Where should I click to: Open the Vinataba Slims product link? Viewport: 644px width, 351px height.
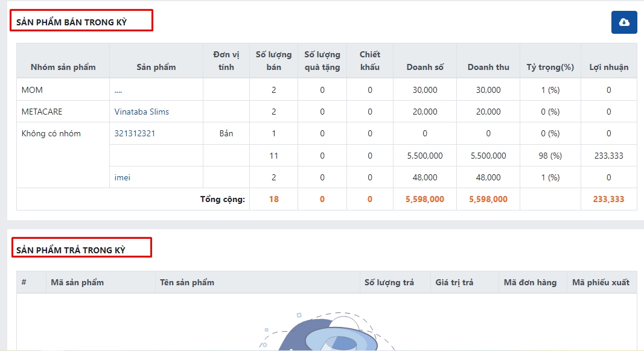[142, 112]
